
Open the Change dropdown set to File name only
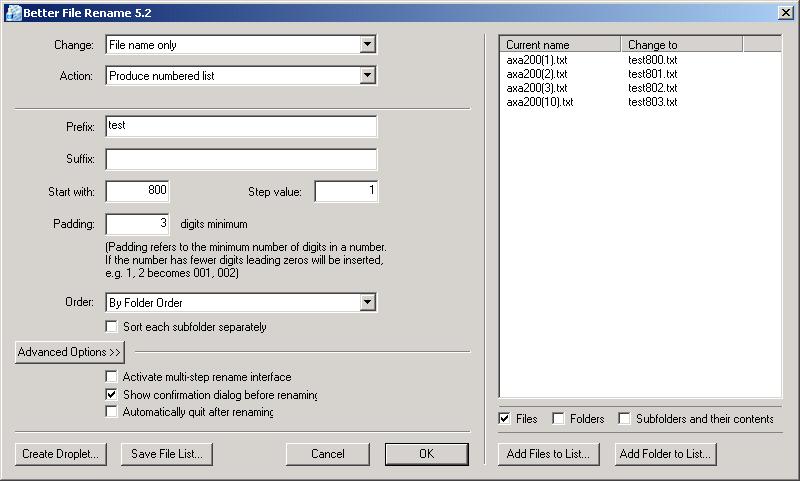(241, 45)
